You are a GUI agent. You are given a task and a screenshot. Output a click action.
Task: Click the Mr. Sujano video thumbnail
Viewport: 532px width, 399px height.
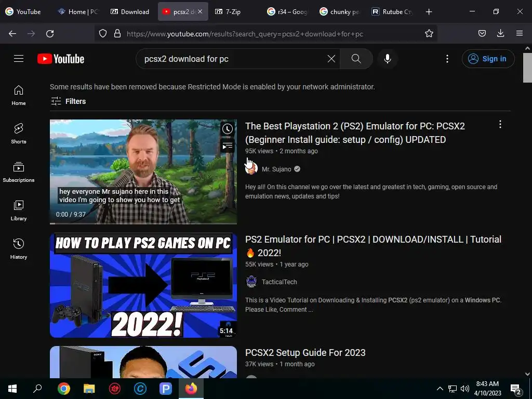pos(143,171)
